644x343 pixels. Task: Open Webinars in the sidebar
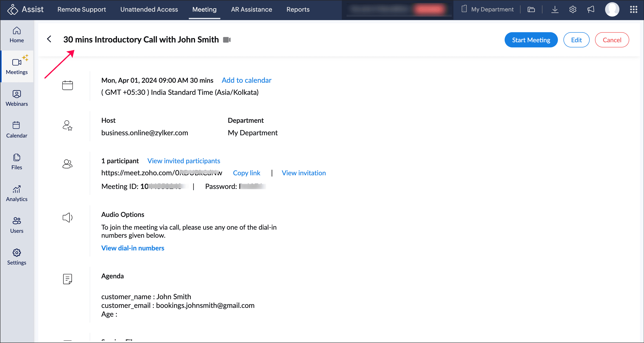pyautogui.click(x=17, y=98)
